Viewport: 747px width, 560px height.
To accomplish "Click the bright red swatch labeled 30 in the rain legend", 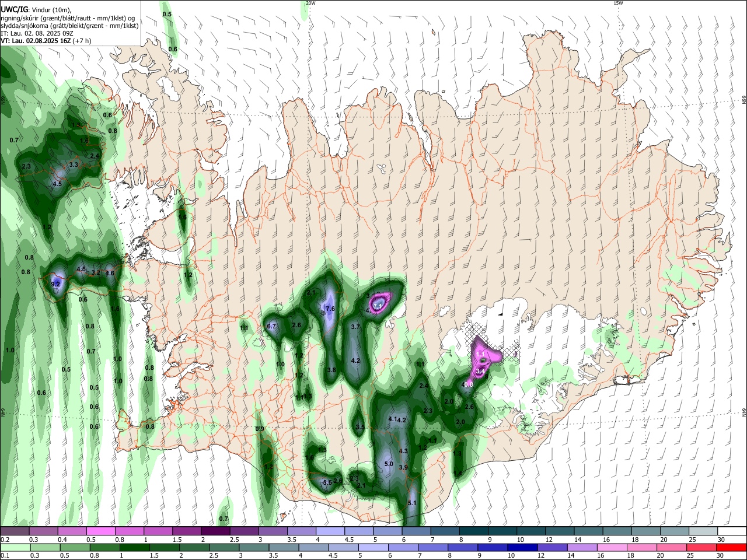I will pos(731,547).
